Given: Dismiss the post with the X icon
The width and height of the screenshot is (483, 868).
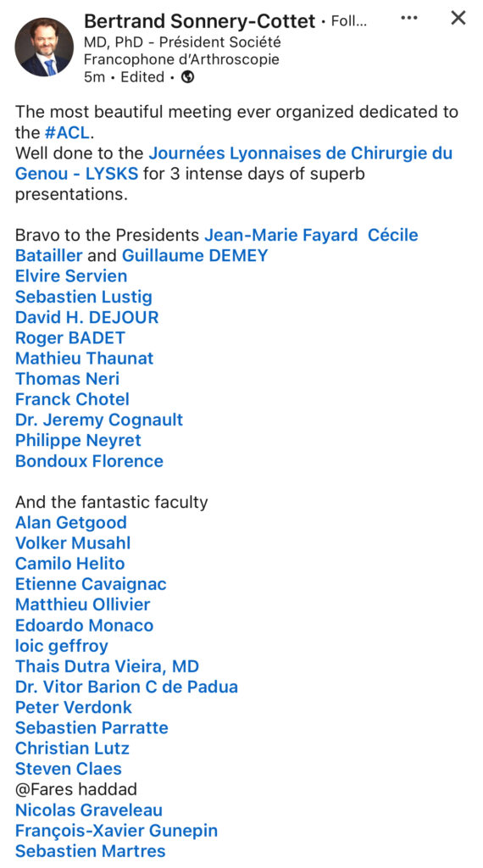Looking at the screenshot, I should coord(458,19).
